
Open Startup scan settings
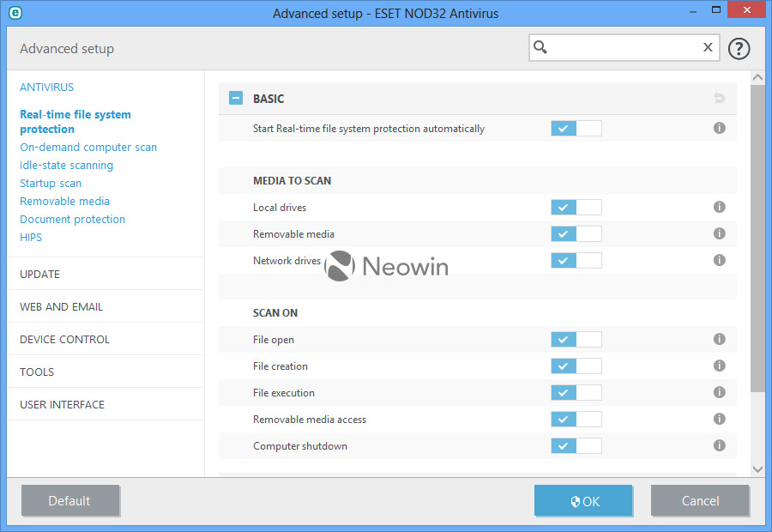coord(51,184)
